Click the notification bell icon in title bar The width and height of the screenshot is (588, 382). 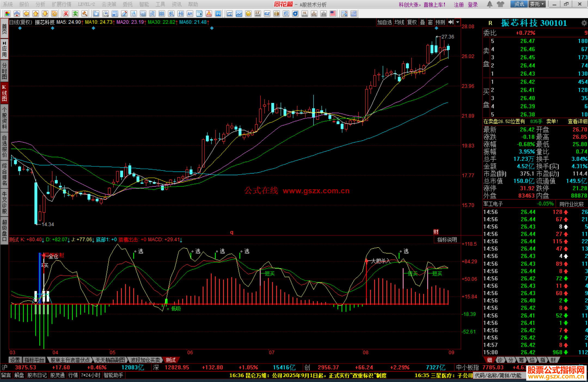point(489,4)
